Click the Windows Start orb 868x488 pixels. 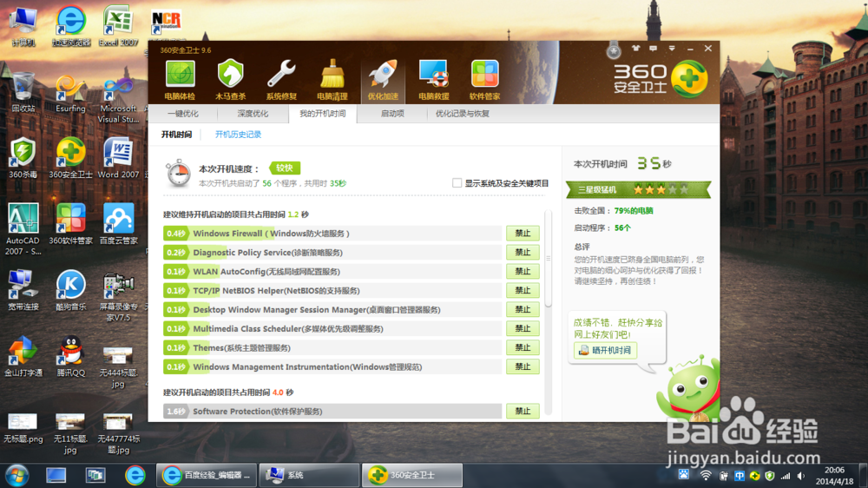pos(17,475)
